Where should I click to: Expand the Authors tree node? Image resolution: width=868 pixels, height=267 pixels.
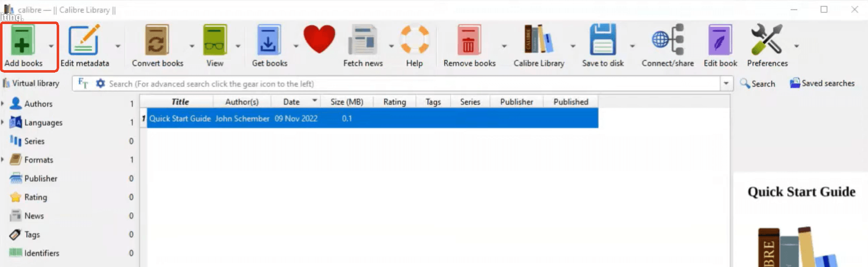click(3, 103)
